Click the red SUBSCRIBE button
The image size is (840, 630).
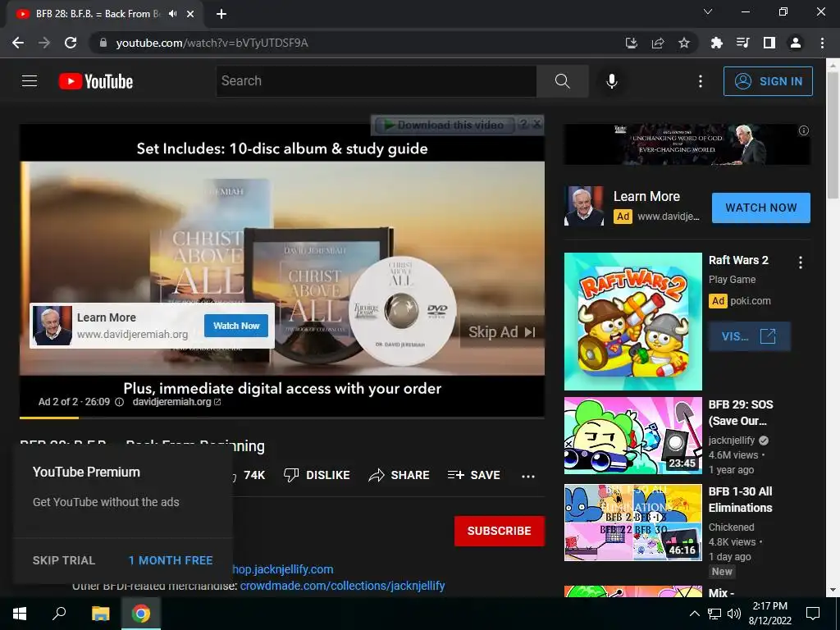[500, 531]
